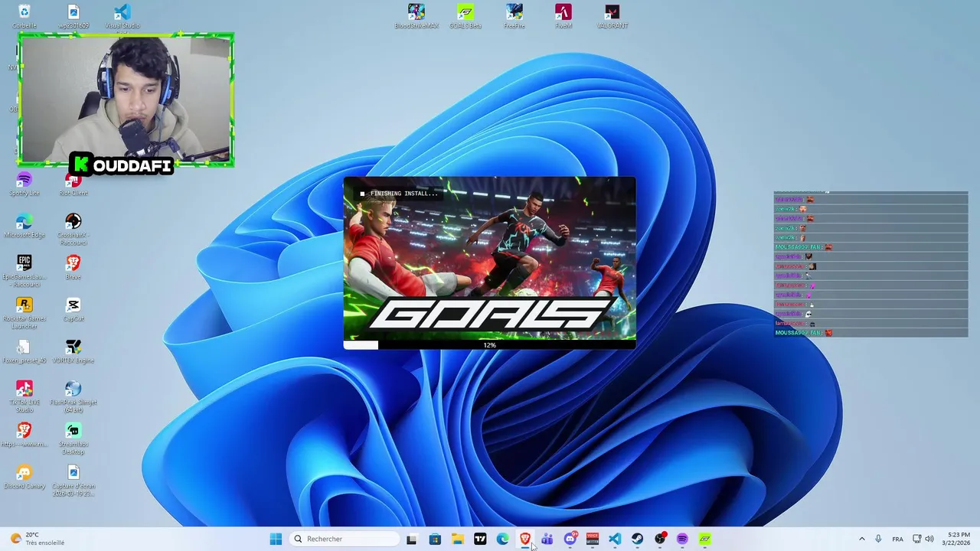Click the Windows Start button
The width and height of the screenshot is (980, 551).
point(276,539)
